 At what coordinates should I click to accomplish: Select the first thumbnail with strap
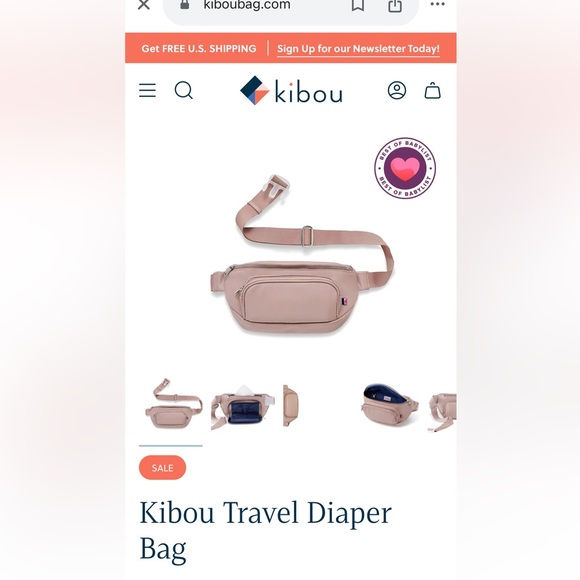pos(173,404)
